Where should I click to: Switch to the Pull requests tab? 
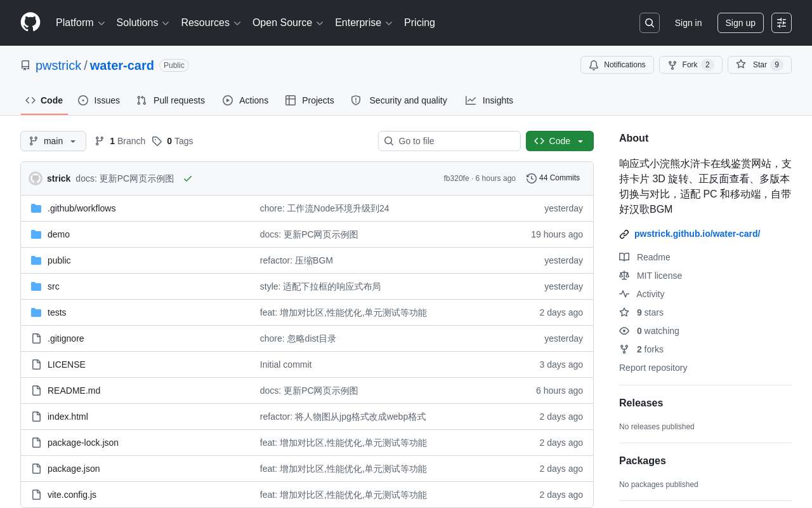point(171,100)
